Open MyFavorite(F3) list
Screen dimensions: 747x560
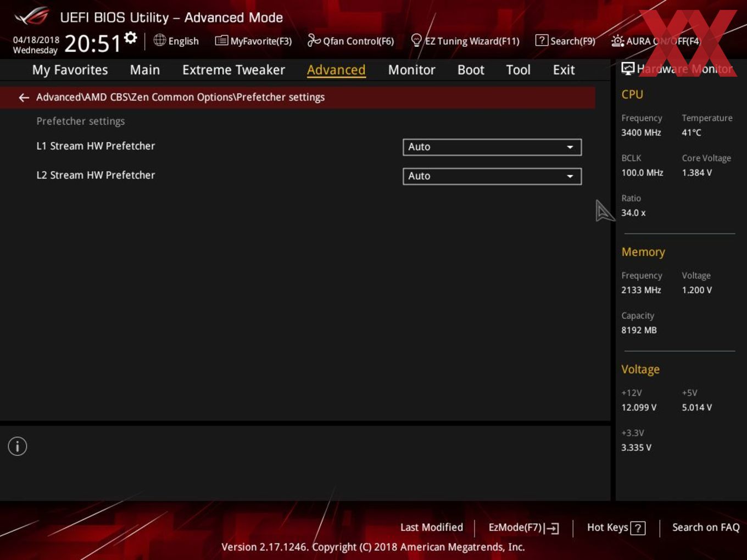click(x=253, y=41)
